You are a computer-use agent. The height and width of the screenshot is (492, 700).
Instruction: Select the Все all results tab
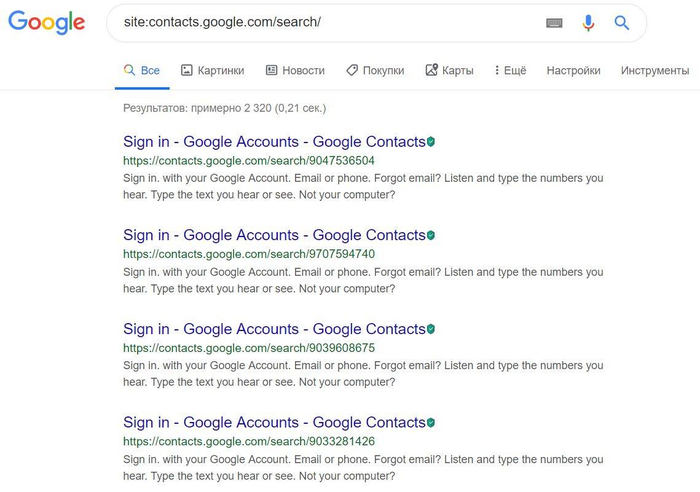point(141,71)
